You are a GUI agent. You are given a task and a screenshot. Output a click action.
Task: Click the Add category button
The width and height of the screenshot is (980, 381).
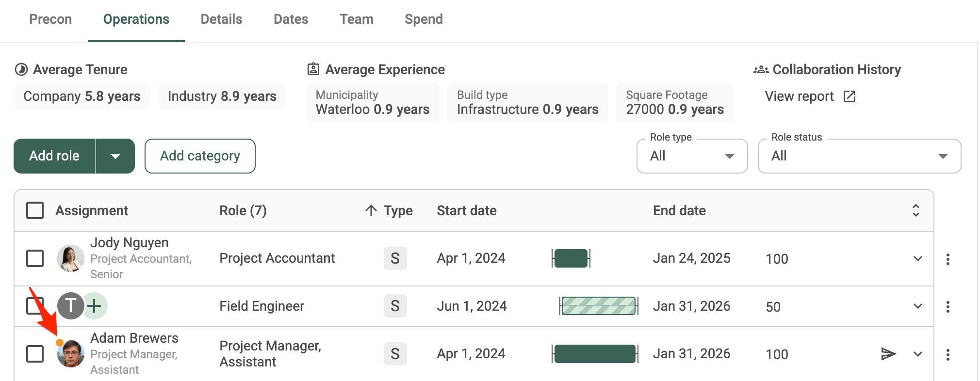(200, 156)
